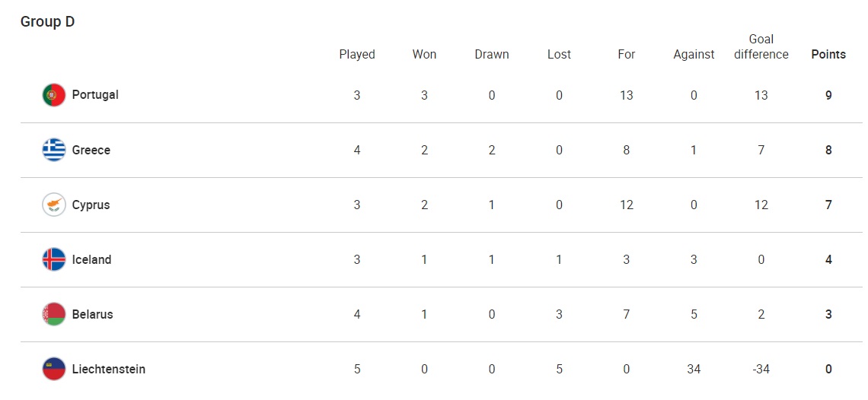Open the Liechtenstein team page
The image size is (868, 400).
[109, 369]
